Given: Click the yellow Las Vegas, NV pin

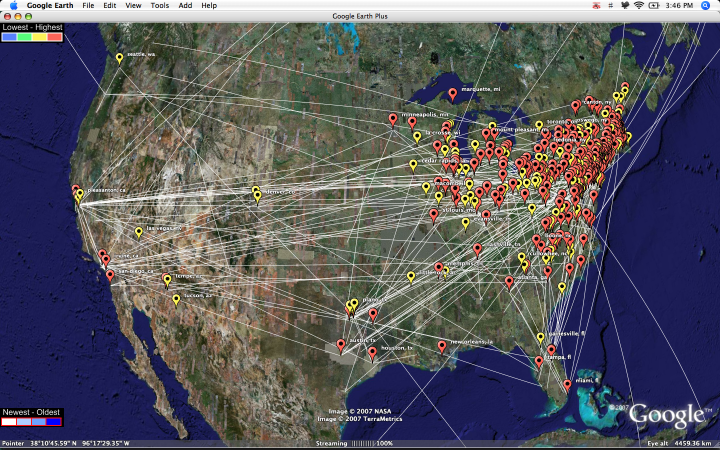Looking at the screenshot, I should coord(139,232).
